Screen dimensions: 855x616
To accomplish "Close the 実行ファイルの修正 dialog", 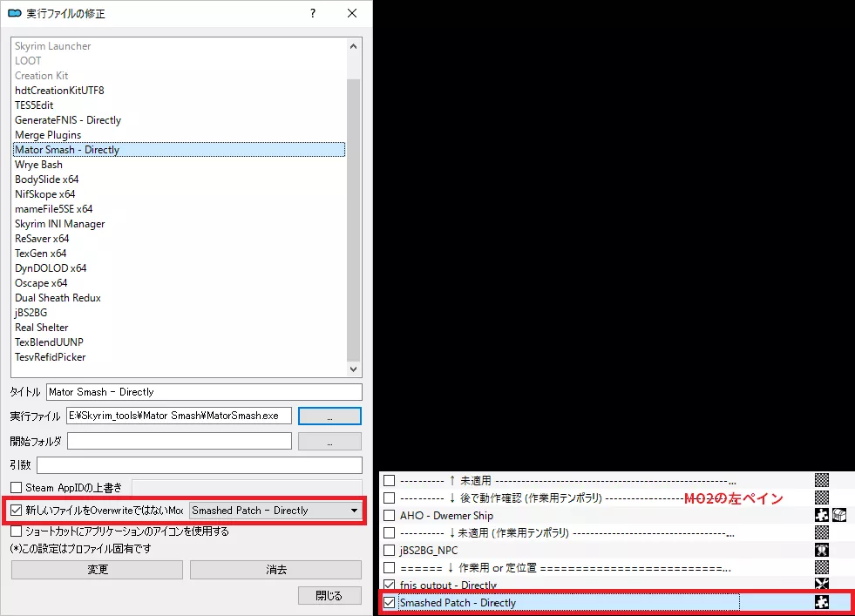I will click(x=352, y=13).
